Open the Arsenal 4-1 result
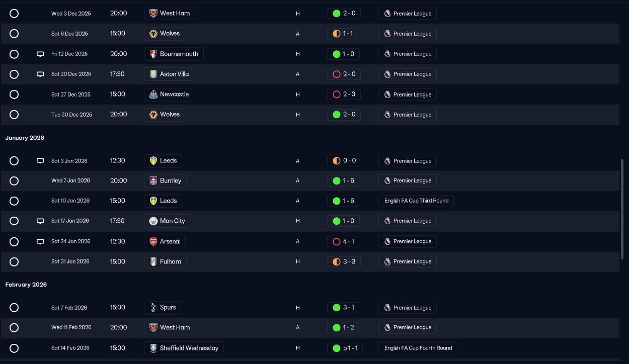Screen dimensions: 629x364 344,241
